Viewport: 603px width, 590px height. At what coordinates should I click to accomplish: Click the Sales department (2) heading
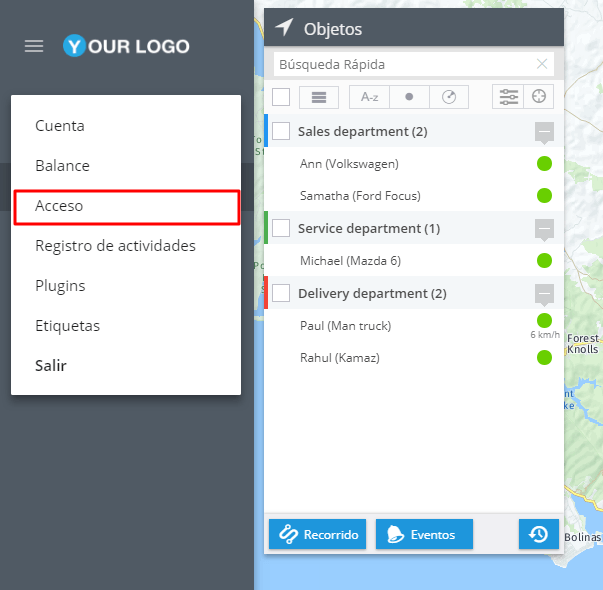coord(363,132)
